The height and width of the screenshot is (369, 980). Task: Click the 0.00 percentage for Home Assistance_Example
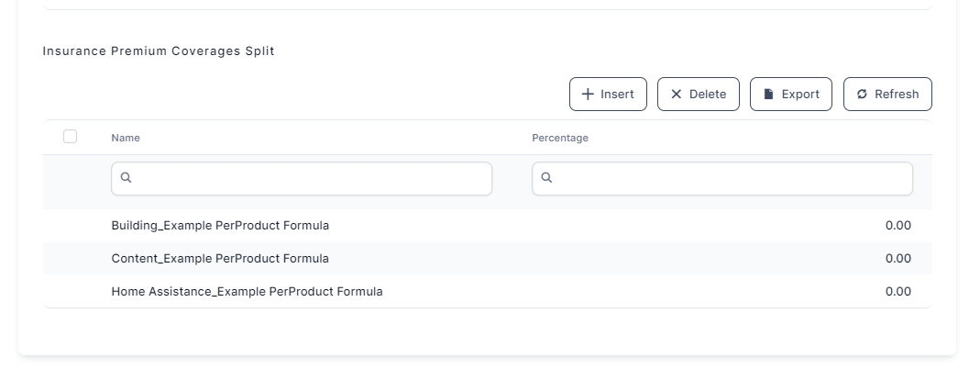(x=898, y=292)
